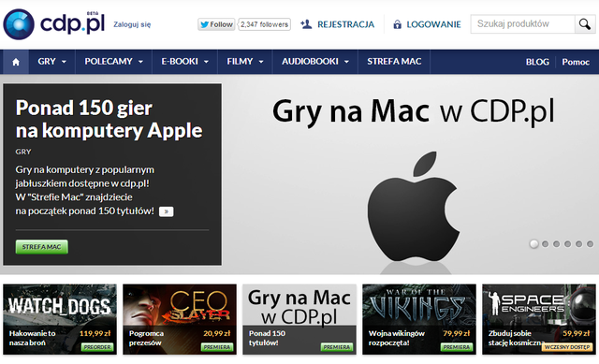Select the first carousel slide dot
This screenshot has height=364, width=599.
[533, 243]
